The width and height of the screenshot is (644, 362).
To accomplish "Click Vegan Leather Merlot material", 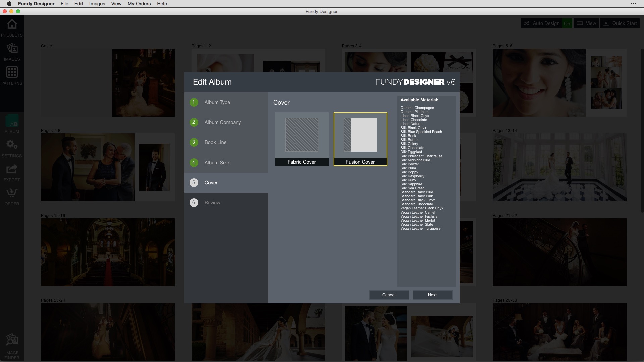I will click(418, 220).
